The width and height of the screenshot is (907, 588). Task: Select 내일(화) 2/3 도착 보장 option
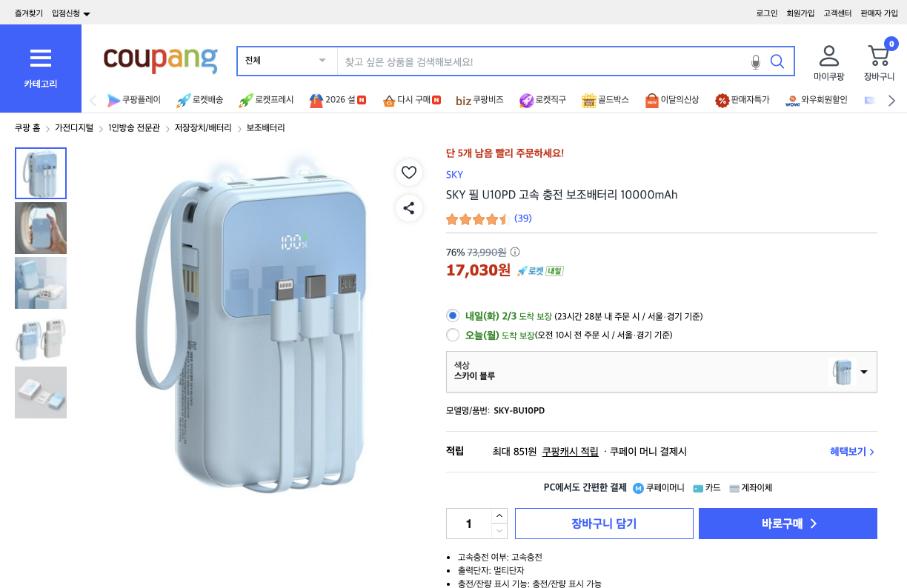tap(453, 315)
